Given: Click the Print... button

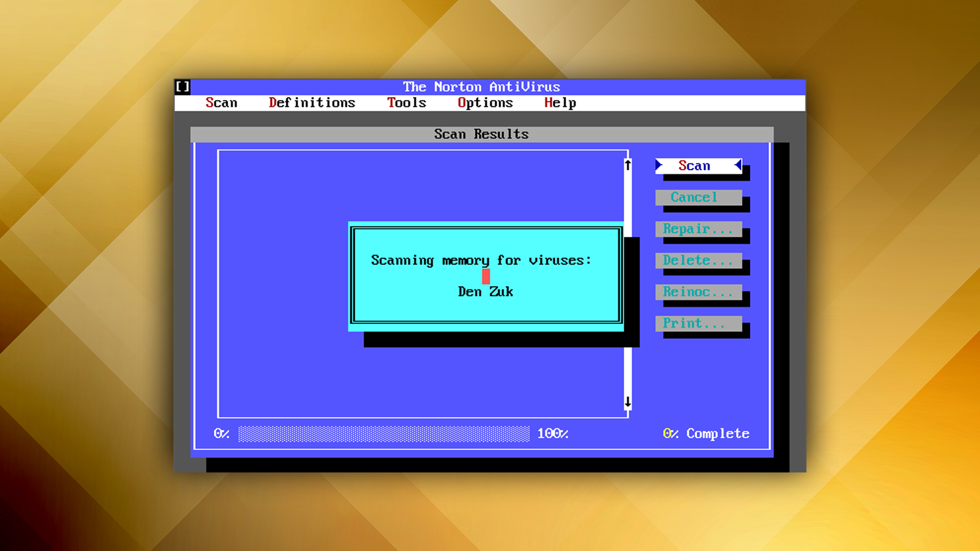Looking at the screenshot, I should [x=698, y=323].
